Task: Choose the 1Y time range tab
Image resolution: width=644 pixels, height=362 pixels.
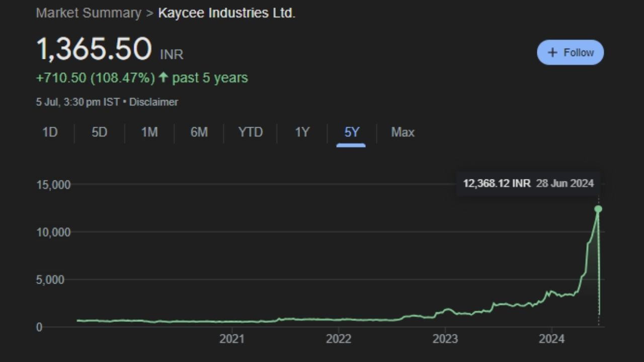Action: [302, 132]
